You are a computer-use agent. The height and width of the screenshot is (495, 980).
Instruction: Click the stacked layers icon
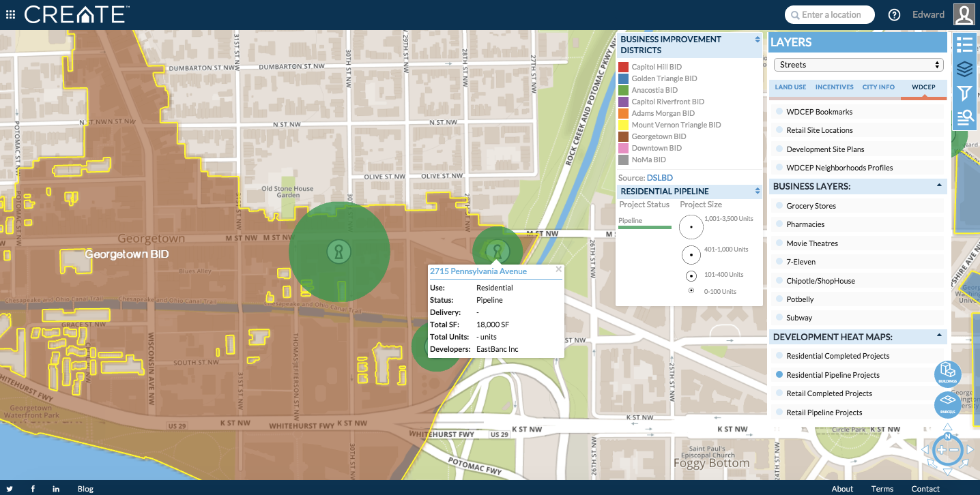coord(964,70)
